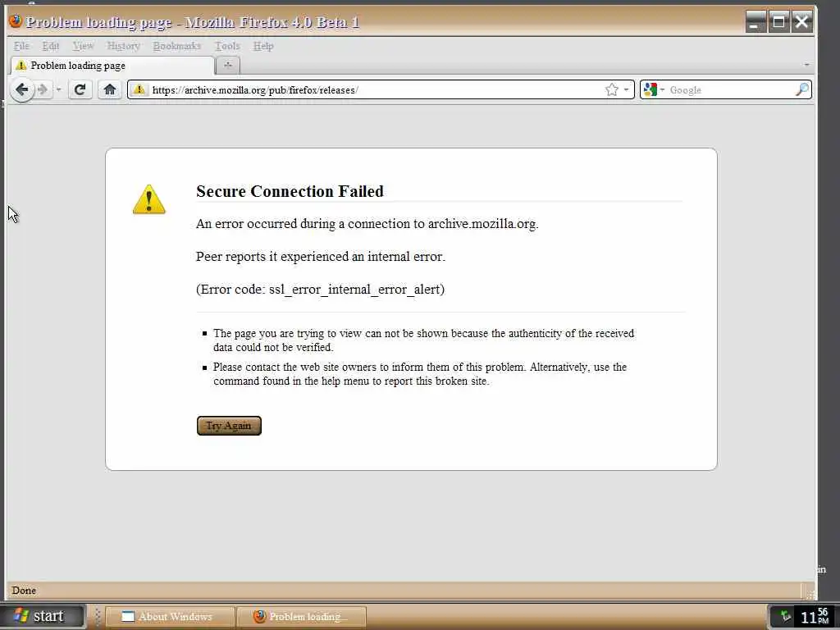Switch to Problem loading Firefox taskbar button
The height and width of the screenshot is (630, 840).
pos(302,617)
